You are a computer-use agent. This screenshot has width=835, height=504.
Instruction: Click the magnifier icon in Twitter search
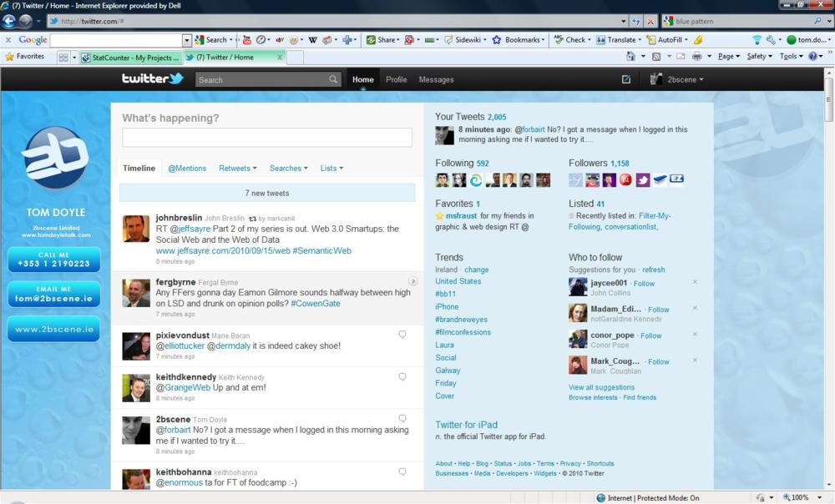point(334,80)
